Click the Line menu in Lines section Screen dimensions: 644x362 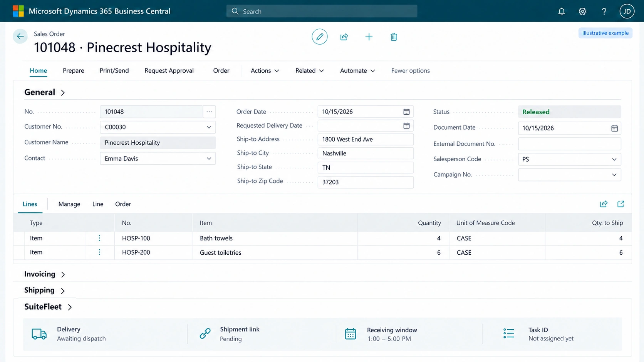[x=98, y=204]
